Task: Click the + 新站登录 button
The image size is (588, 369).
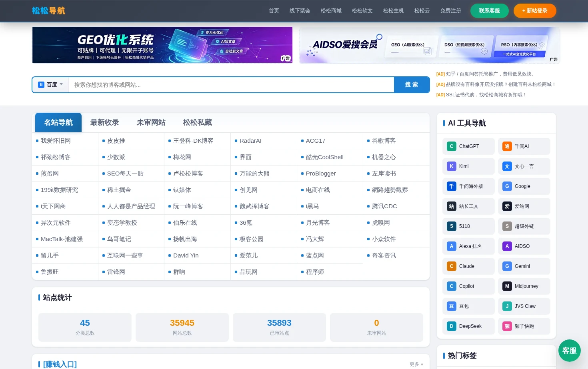Action: 535,11
